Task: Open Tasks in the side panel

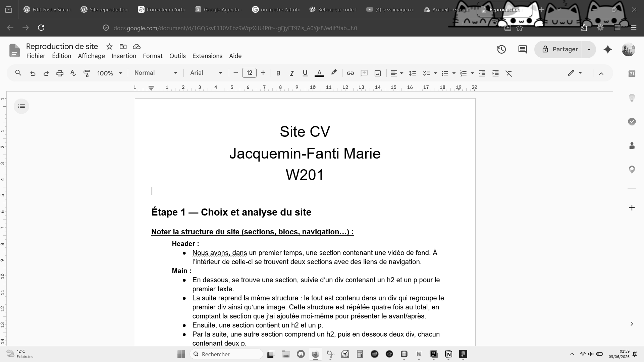Action: 632,121
